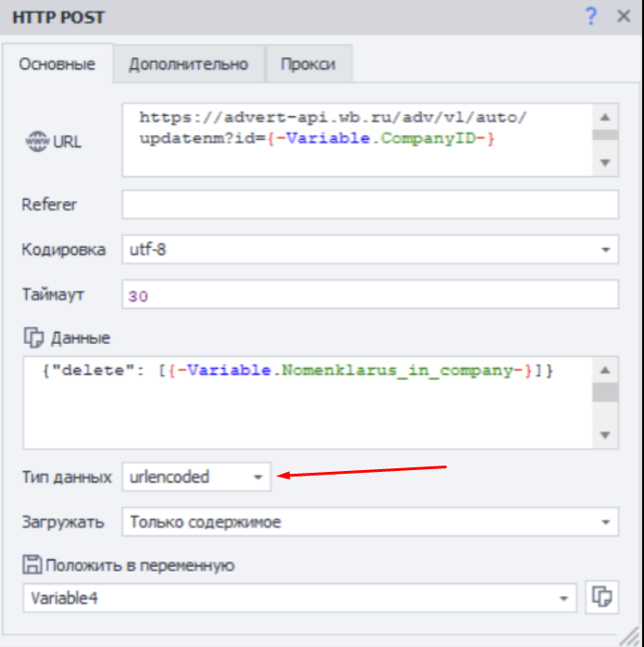Expand the Загружать dropdown
The image size is (644, 647).
(606, 522)
